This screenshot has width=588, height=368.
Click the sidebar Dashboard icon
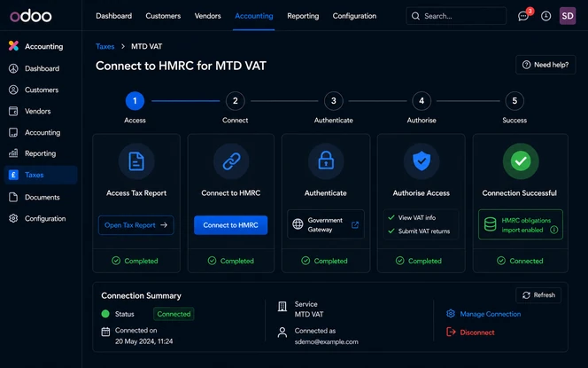(13, 68)
